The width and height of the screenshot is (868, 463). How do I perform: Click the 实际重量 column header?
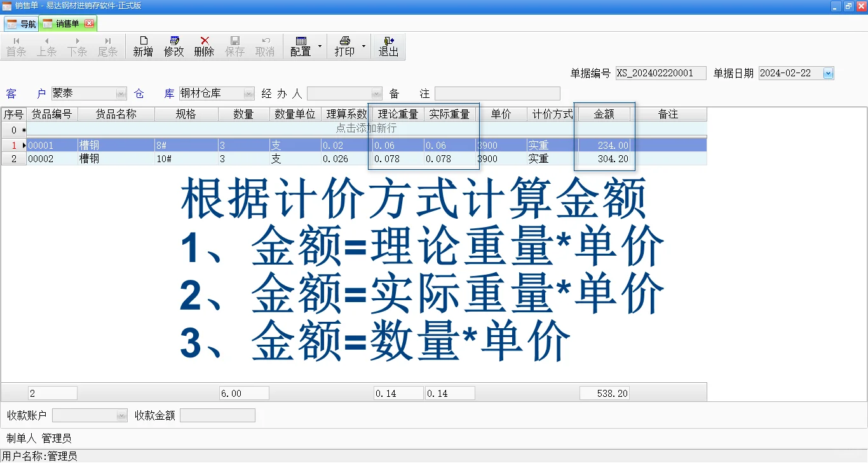click(450, 114)
